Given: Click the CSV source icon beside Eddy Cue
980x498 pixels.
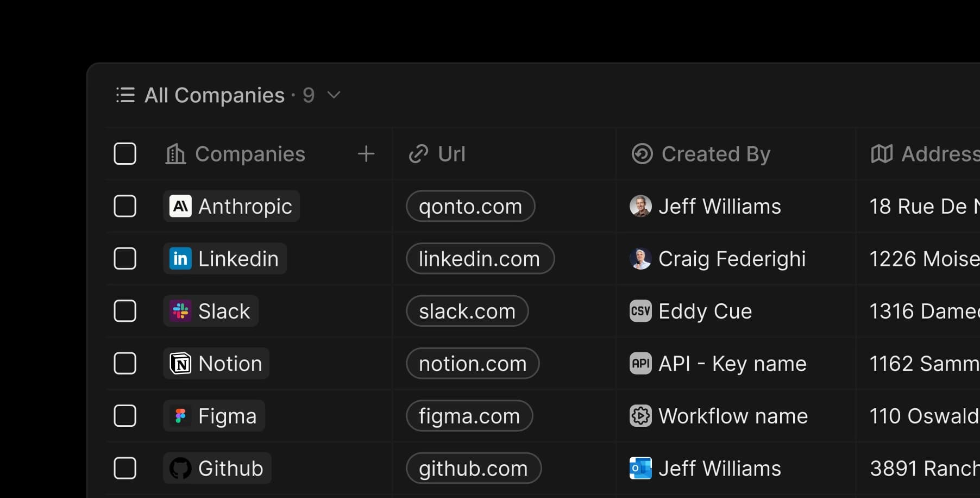Looking at the screenshot, I should [640, 312].
